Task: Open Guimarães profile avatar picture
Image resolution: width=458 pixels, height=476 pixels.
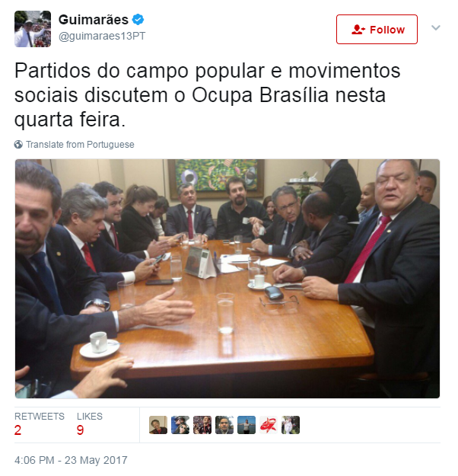Action: [x=33, y=29]
